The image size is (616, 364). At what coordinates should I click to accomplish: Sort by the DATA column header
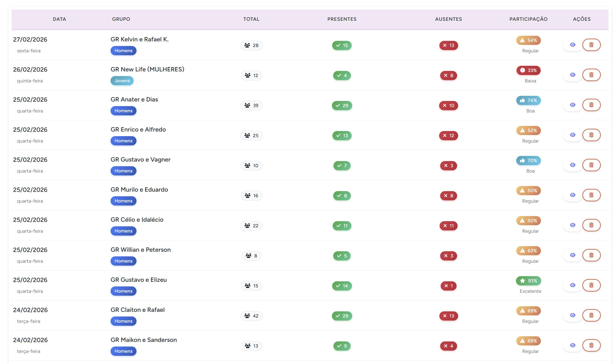[x=59, y=19]
